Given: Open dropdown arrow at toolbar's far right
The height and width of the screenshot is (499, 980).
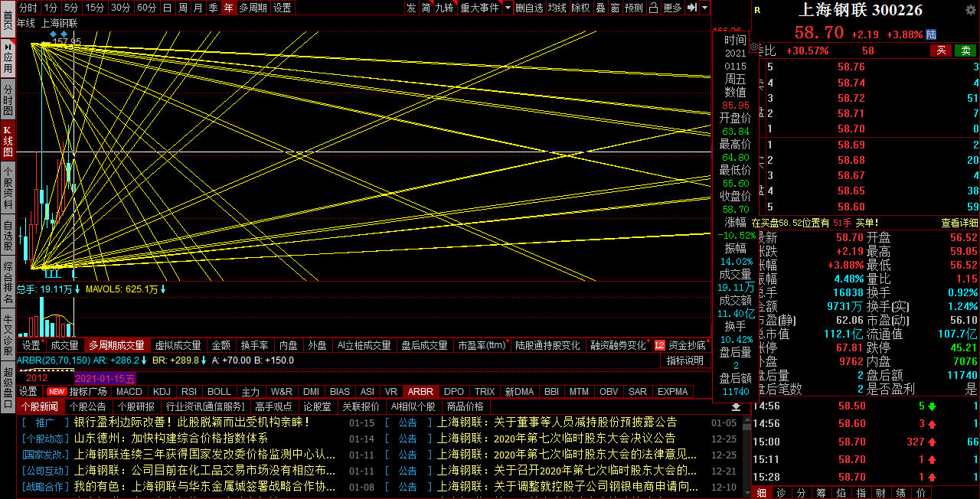Looking at the screenshot, I should coord(704,8).
